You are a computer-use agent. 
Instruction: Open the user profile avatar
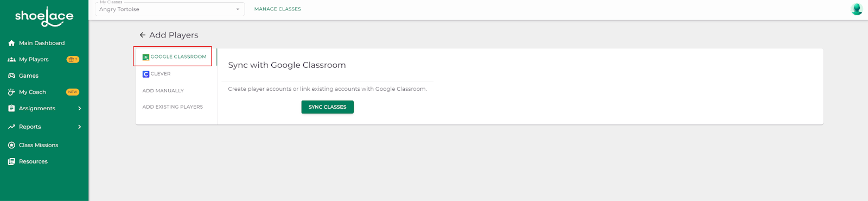pos(857,9)
